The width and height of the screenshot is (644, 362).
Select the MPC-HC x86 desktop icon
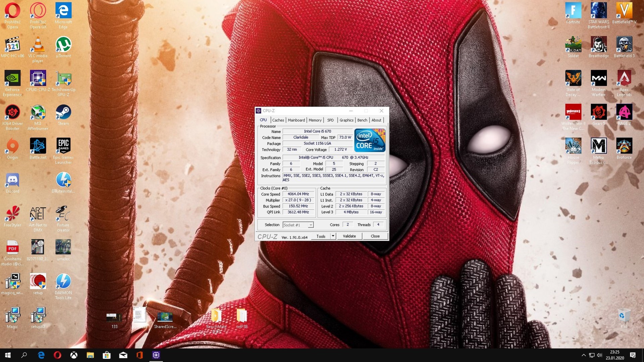pyautogui.click(x=12, y=48)
